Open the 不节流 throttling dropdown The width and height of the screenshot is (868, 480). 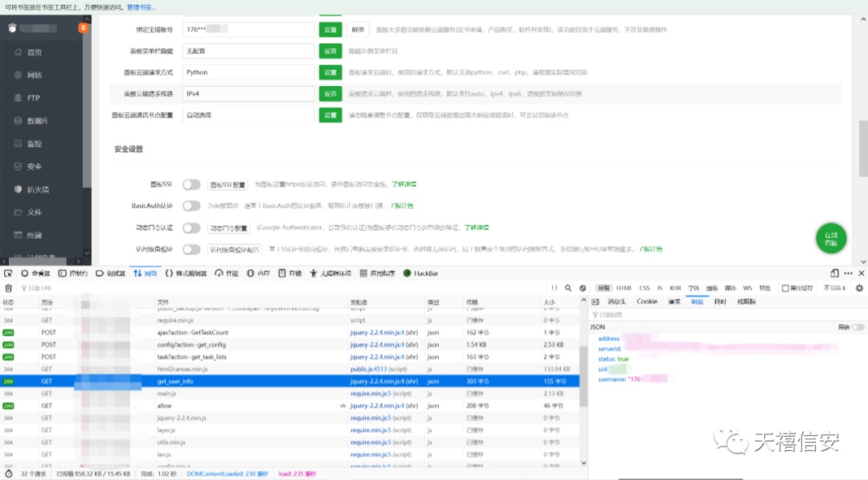point(834,288)
